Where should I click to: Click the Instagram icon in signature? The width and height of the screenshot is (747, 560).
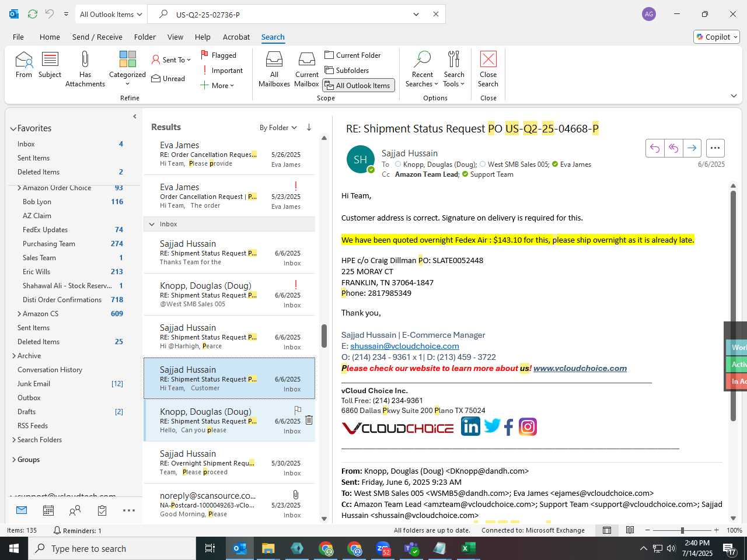[528, 427]
